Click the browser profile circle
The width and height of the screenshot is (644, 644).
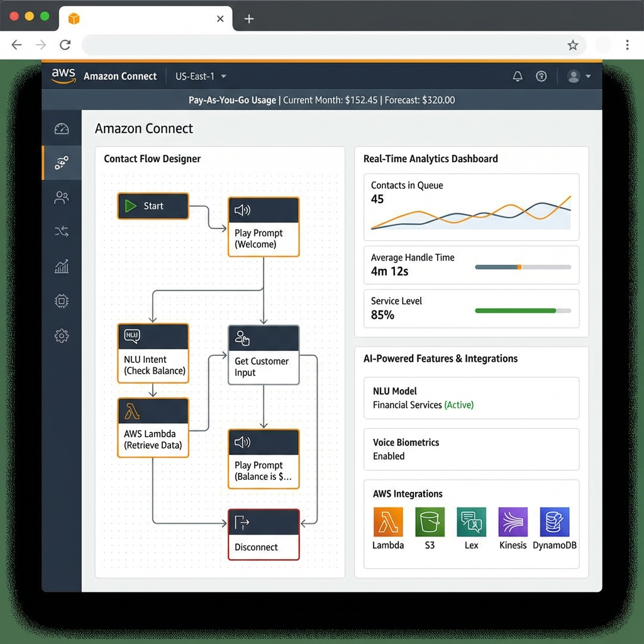603,45
